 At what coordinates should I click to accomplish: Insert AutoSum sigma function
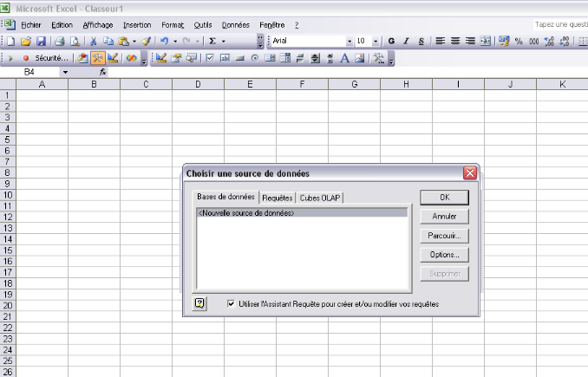212,42
